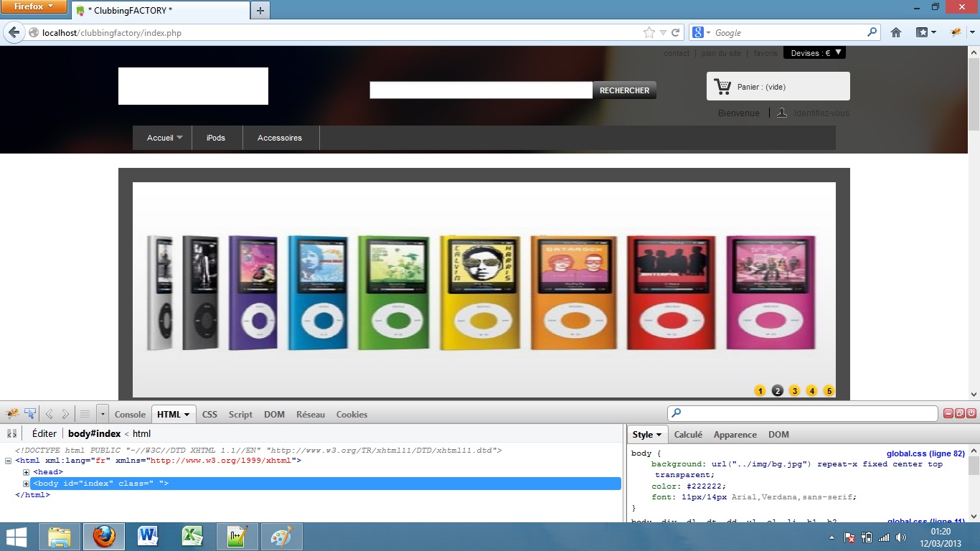
Task: Expand the head node
Action: point(27,472)
